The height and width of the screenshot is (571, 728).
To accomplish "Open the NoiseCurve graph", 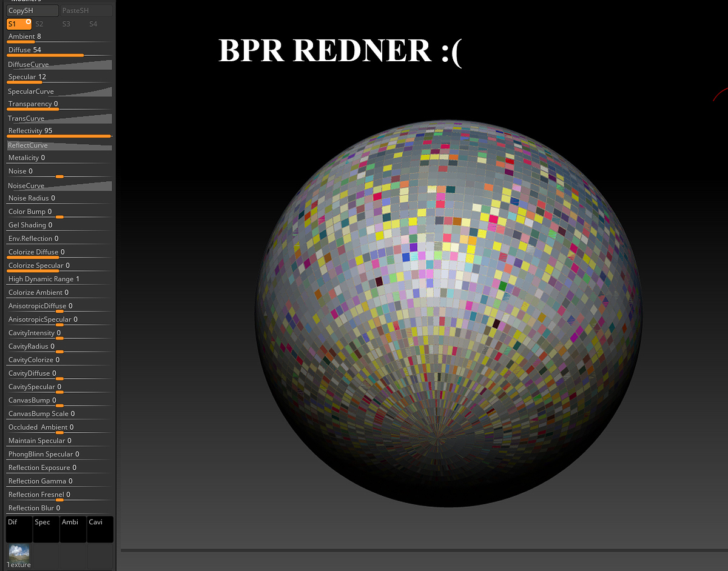I will pyautogui.click(x=59, y=185).
